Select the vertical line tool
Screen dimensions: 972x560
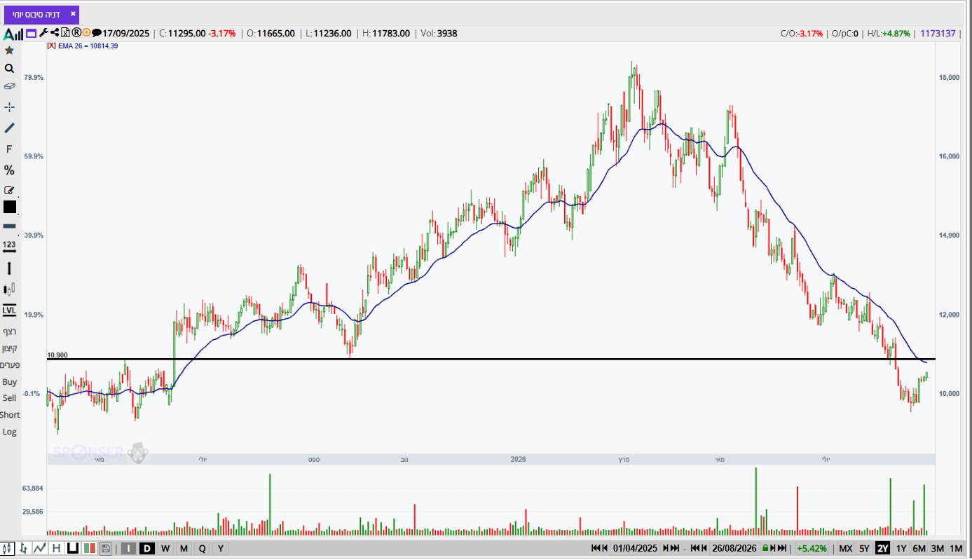pos(9,268)
